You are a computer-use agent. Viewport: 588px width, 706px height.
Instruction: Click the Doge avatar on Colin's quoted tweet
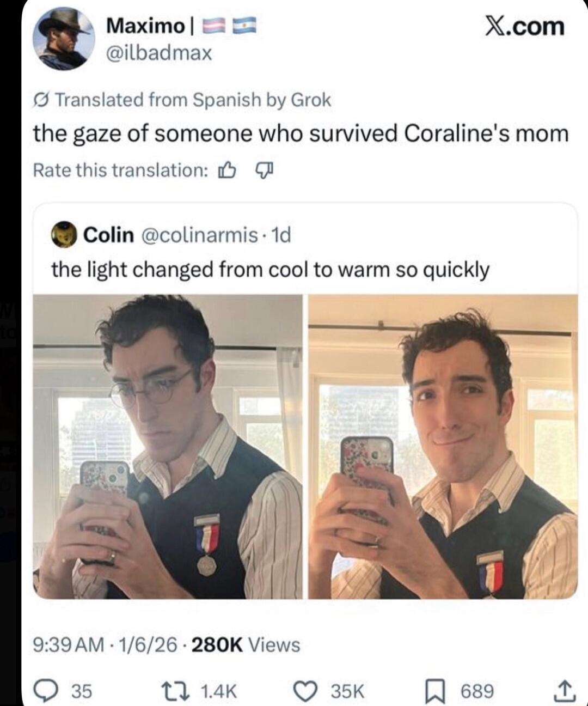click(x=65, y=234)
